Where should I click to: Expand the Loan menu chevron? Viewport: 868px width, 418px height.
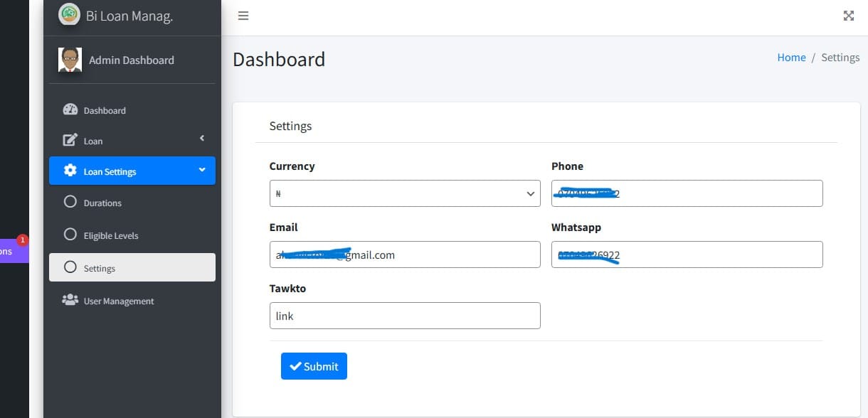click(x=202, y=138)
